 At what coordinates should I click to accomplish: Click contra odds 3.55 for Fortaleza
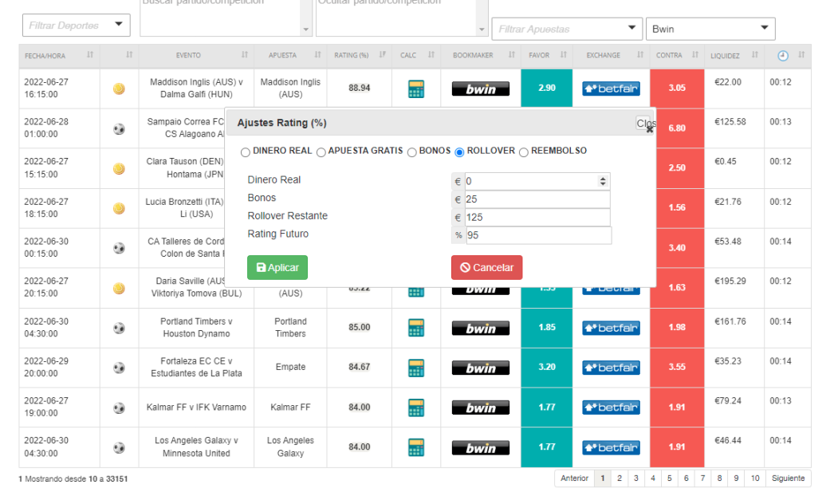677,367
